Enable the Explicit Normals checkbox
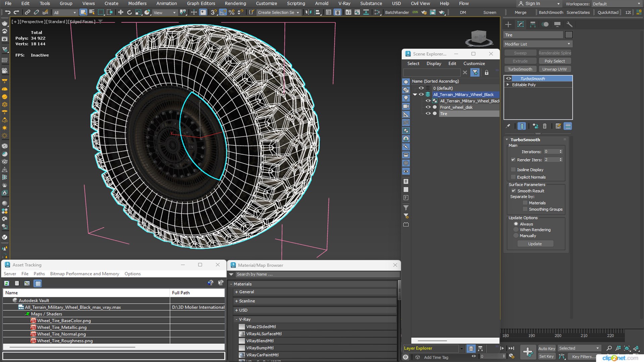Image resolution: width=644 pixels, height=362 pixels. pos(513,177)
